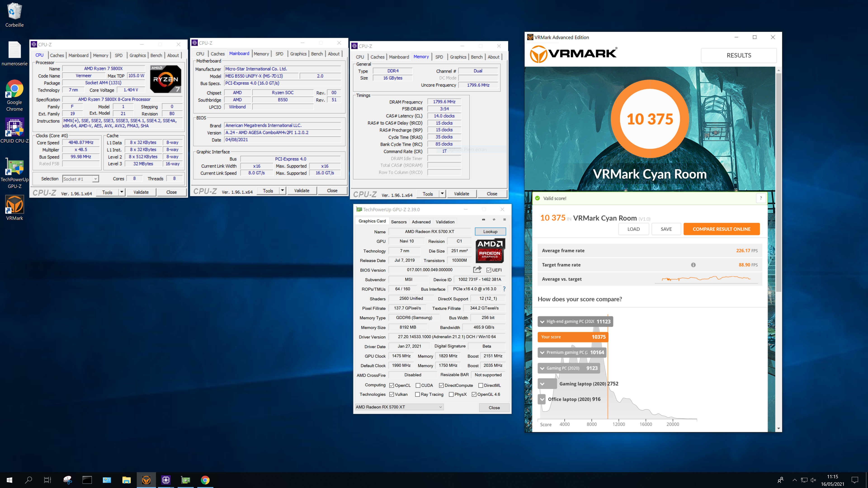Viewport: 868px width, 488px height.
Task: Toggle the Ray Tracing checkbox
Action: click(x=417, y=394)
